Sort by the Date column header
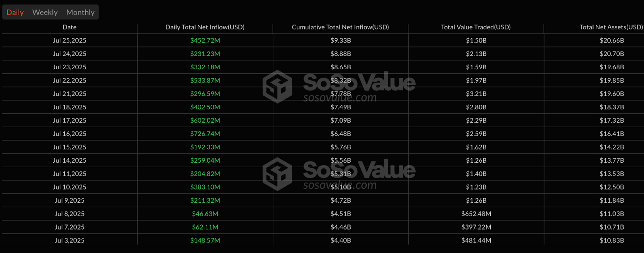 (69, 27)
